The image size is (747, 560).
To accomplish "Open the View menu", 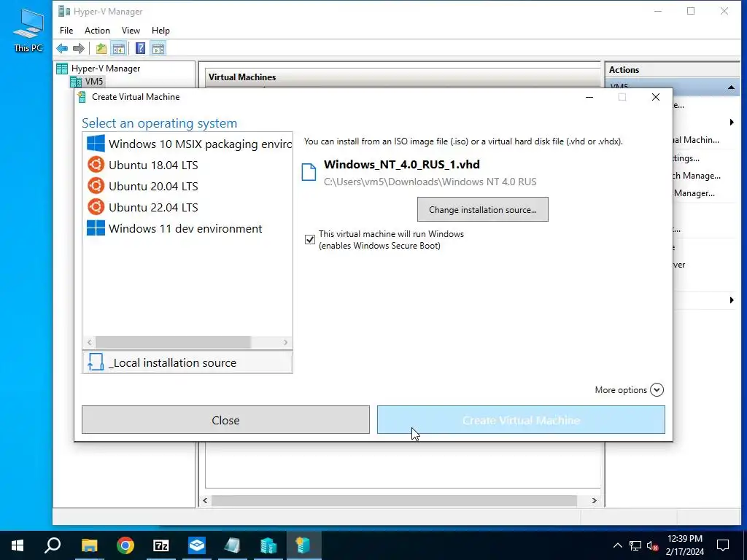I will click(131, 30).
